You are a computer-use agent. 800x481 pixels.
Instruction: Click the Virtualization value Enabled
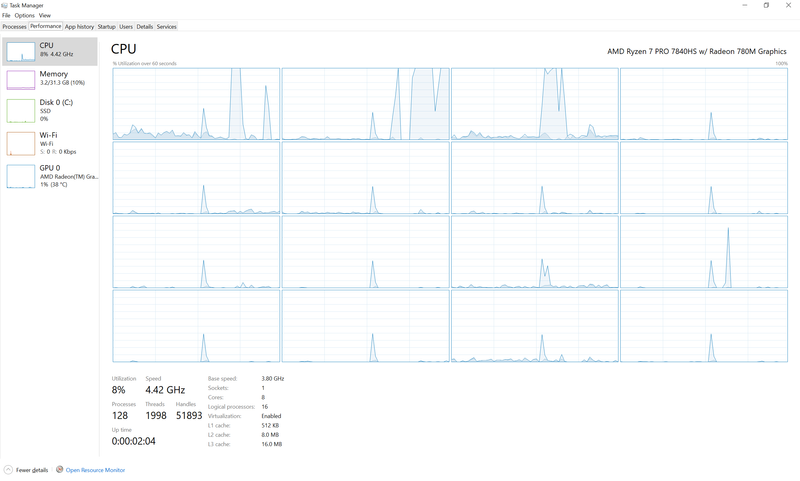tap(271, 416)
